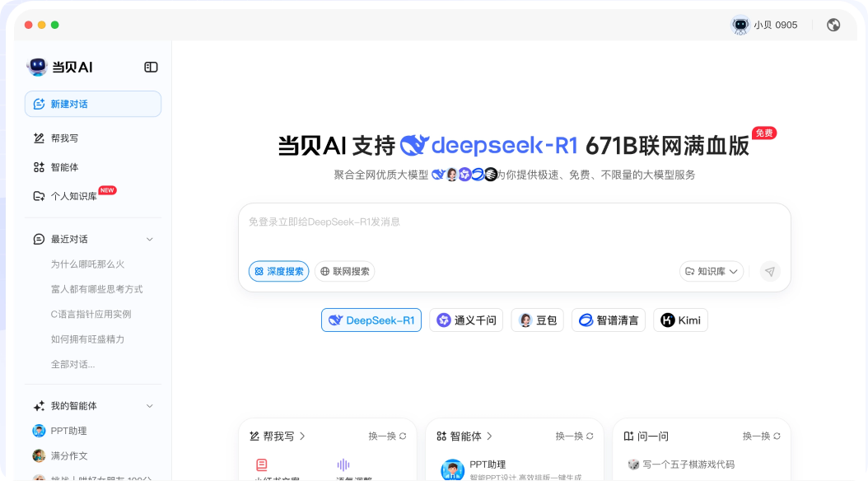The width and height of the screenshot is (868, 481).
Task: Collapse the sidebar panel icon
Action: [x=151, y=67]
